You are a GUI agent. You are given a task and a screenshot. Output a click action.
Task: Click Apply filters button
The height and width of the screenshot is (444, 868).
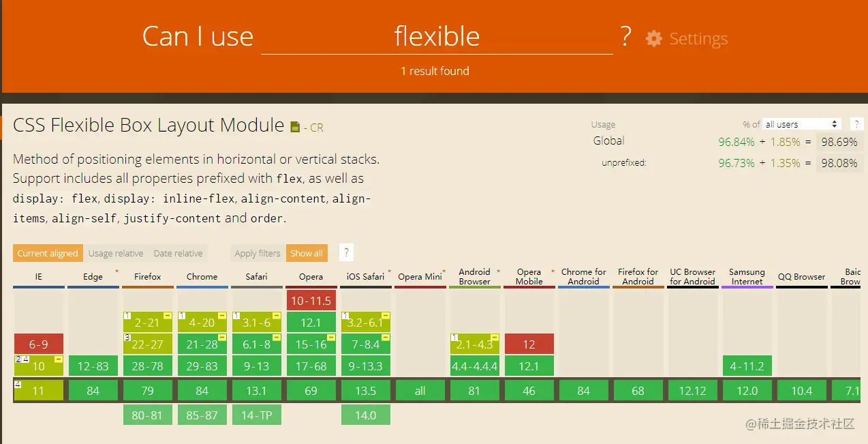click(x=258, y=253)
